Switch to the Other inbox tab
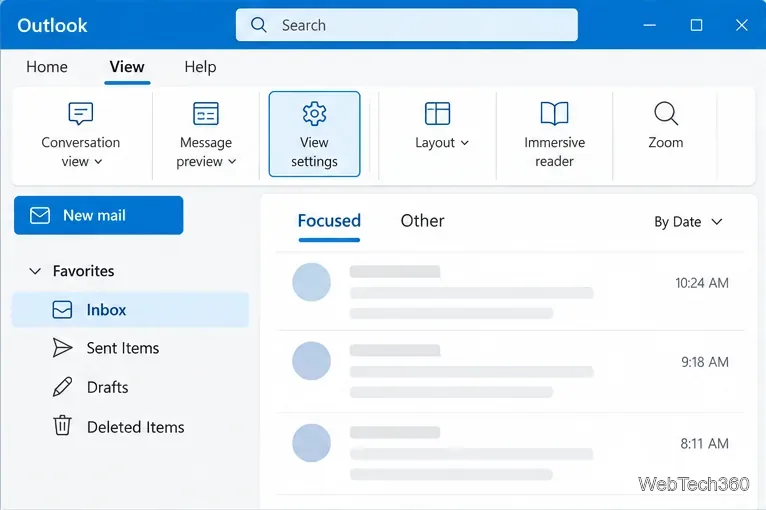Image resolution: width=766 pixels, height=510 pixels. click(423, 221)
